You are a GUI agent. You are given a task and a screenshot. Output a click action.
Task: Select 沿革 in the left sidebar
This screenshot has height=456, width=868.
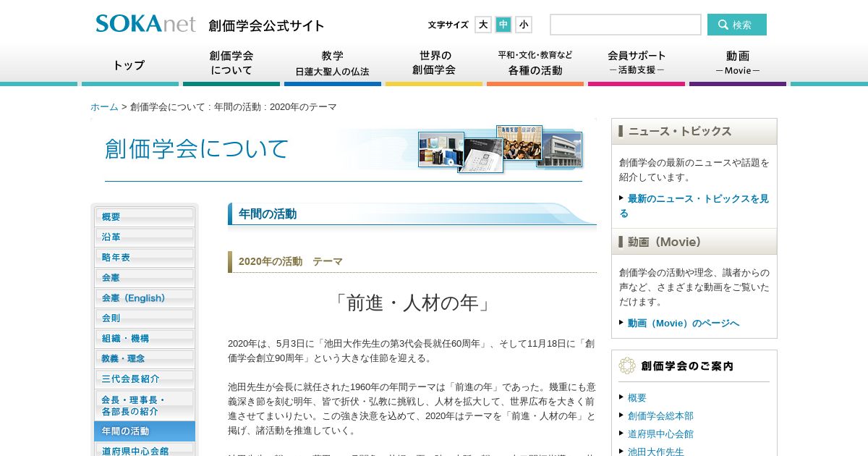(x=145, y=237)
